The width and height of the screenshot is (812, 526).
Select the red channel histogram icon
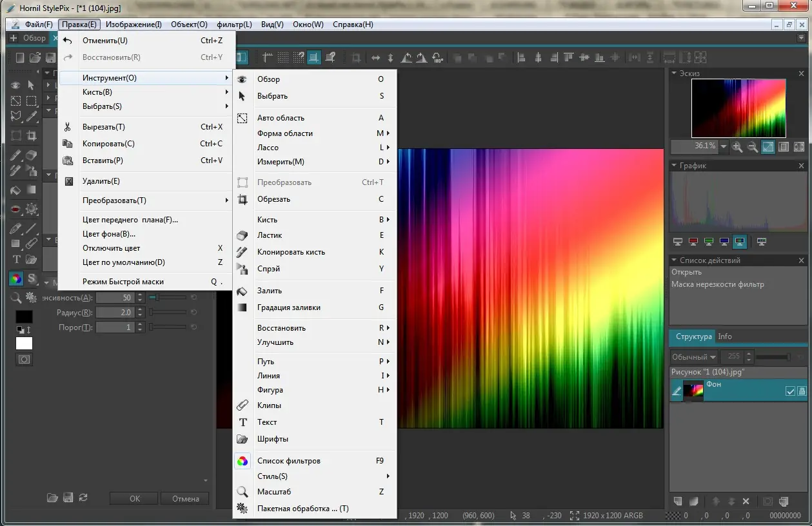click(x=693, y=242)
